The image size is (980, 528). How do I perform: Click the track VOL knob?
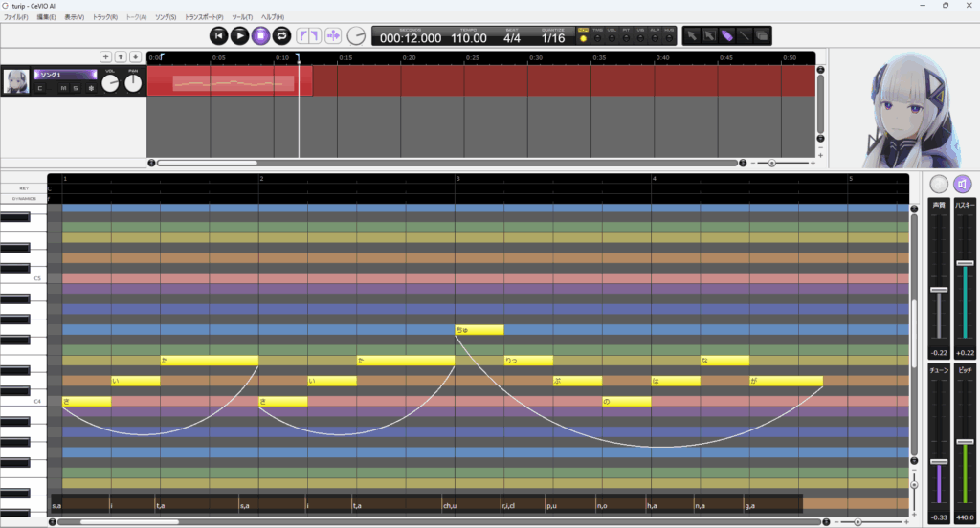110,82
